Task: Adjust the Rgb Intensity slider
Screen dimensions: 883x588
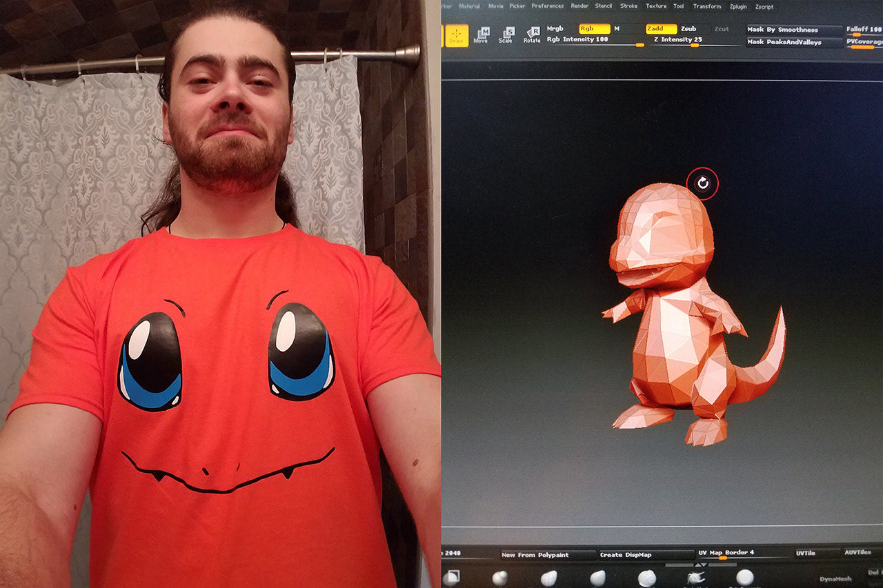Action: 597,41
